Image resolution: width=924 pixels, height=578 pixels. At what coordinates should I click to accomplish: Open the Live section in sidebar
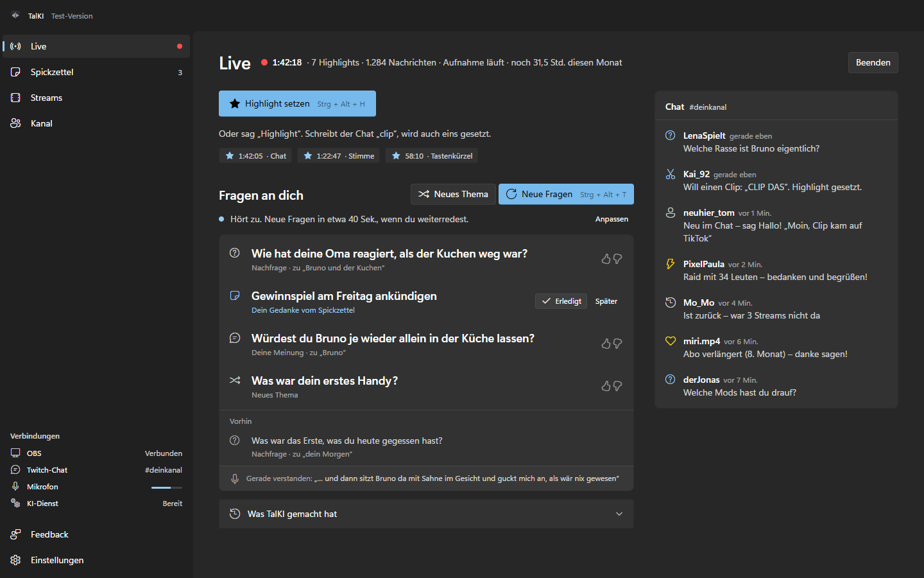[x=96, y=46]
